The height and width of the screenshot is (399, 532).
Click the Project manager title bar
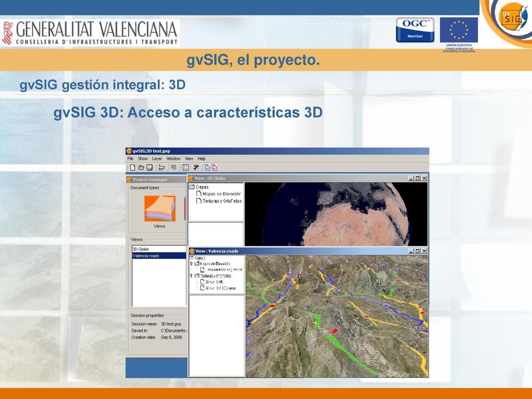[156, 179]
